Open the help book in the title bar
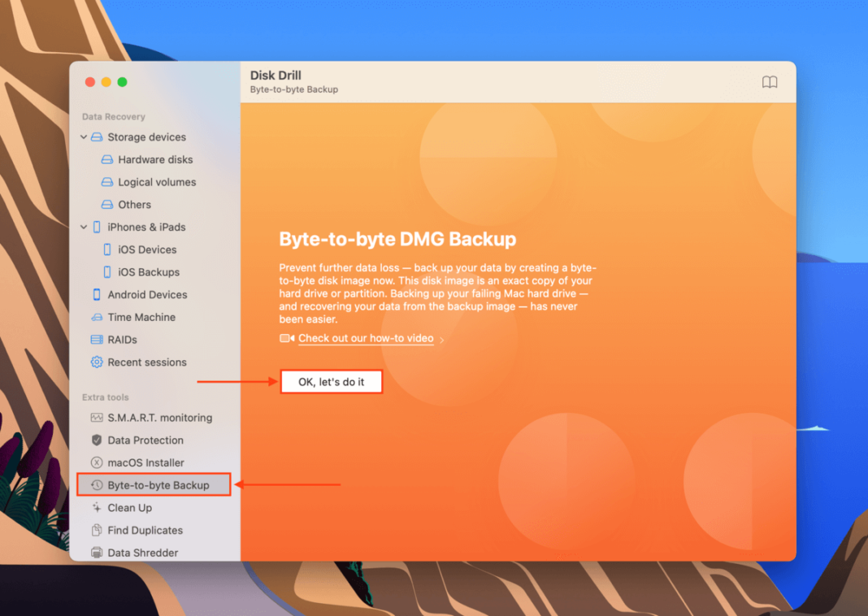 (769, 82)
